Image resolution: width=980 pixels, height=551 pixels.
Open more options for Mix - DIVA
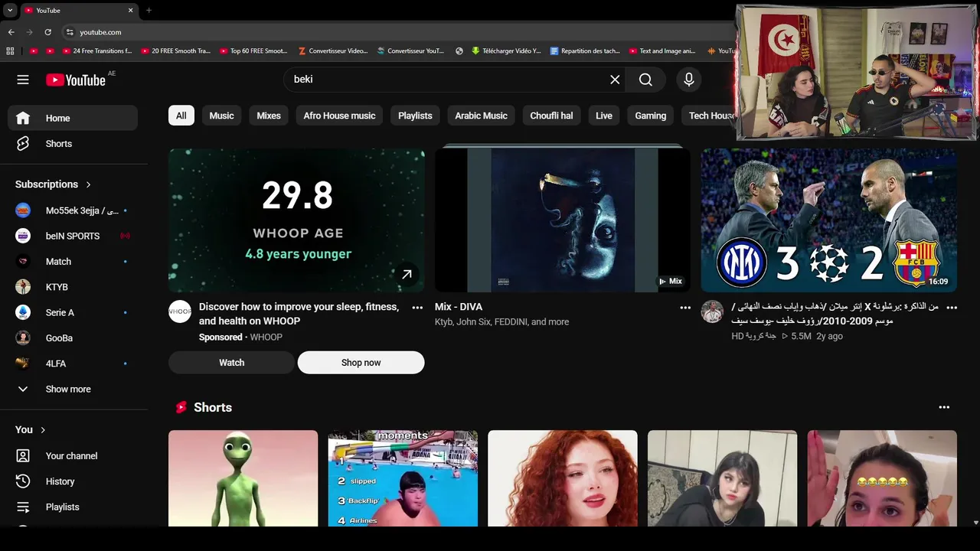point(685,308)
